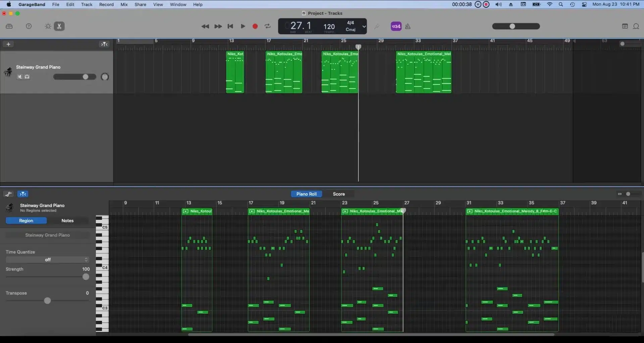
Task: Click the red Record button
Action: pyautogui.click(x=255, y=26)
